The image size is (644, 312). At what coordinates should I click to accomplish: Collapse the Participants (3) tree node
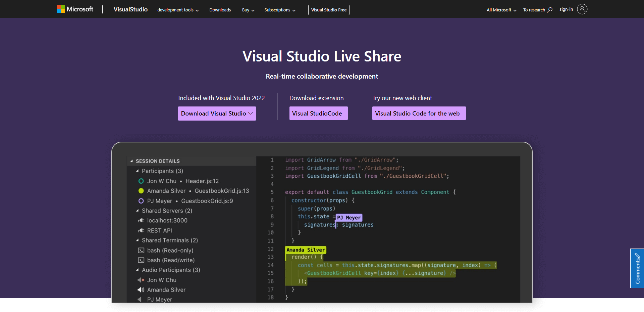click(137, 171)
